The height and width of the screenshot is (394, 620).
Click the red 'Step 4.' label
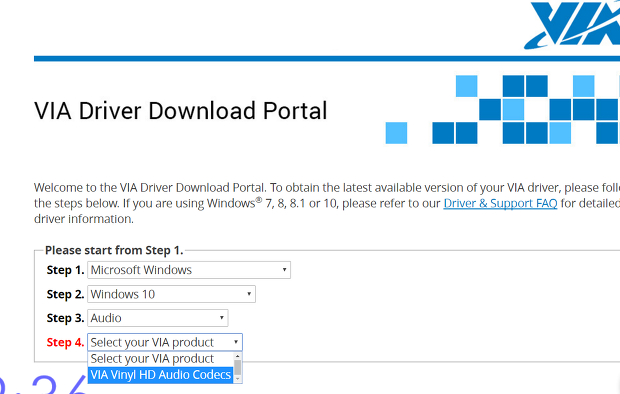coord(65,342)
